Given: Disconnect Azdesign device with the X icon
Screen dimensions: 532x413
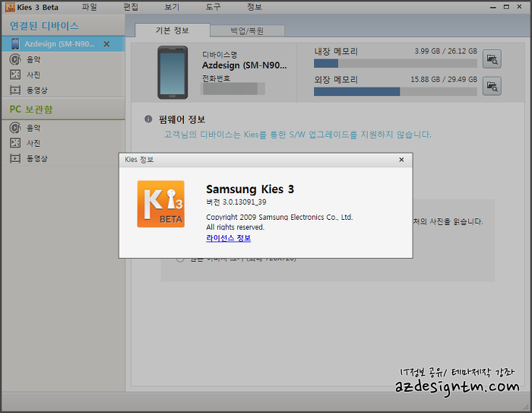Looking at the screenshot, I should pos(106,44).
